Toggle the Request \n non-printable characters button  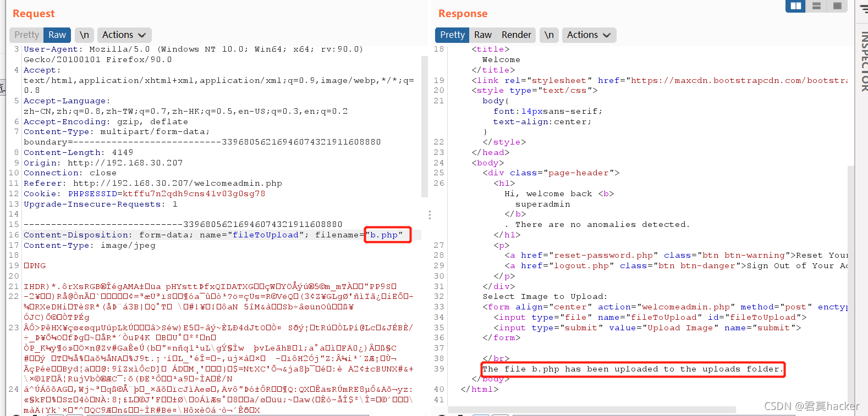[x=84, y=35]
